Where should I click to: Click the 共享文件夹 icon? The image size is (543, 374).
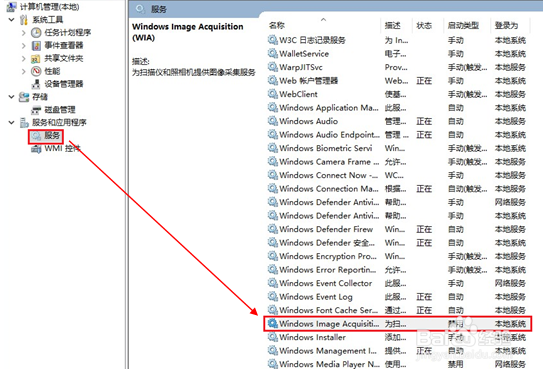pos(36,59)
